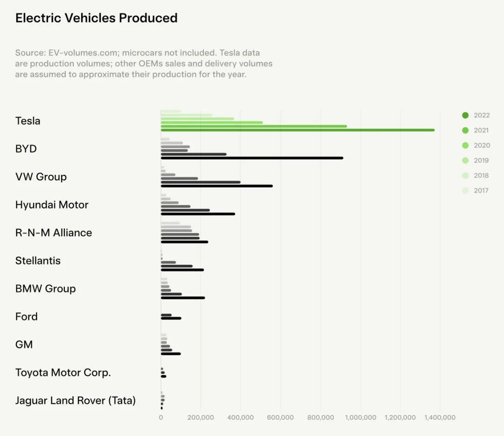Screen dimensions: 504x436
Task: Click the "800,000" x-axis tick label
Action: (321, 417)
